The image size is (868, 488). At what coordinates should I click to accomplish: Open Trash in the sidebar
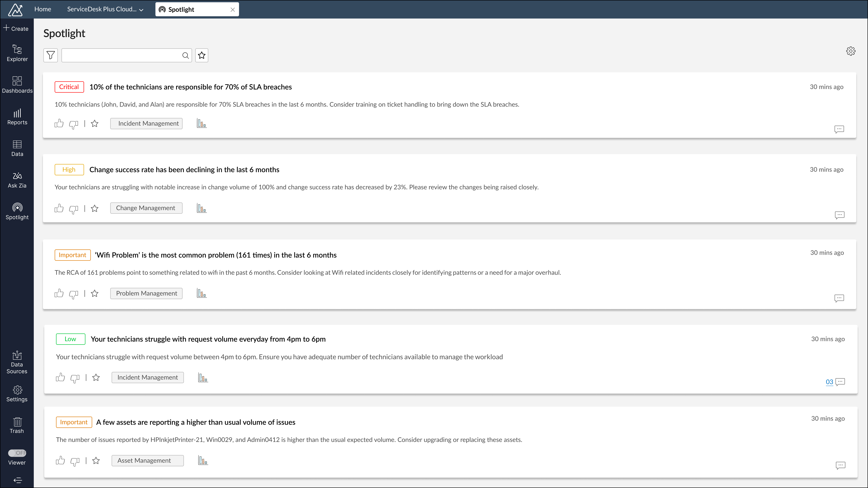point(17,425)
